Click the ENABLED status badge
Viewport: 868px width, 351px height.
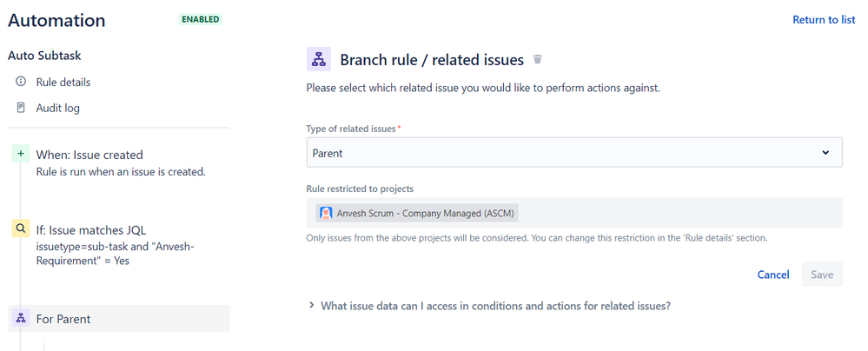point(200,19)
